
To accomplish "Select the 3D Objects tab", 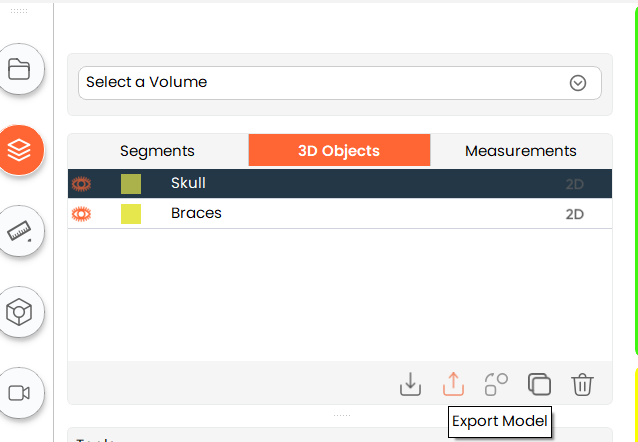I will [339, 151].
